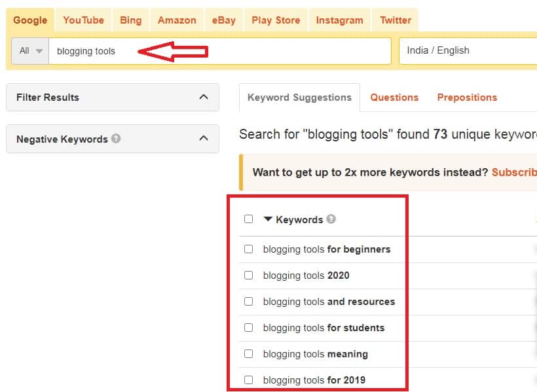Select the Amazon tab
This screenshot has height=392, width=537.
[177, 20]
